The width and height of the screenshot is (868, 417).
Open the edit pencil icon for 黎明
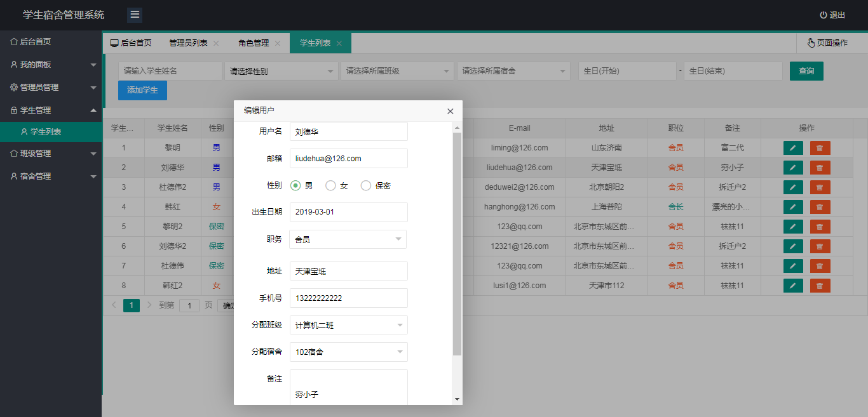[792, 148]
